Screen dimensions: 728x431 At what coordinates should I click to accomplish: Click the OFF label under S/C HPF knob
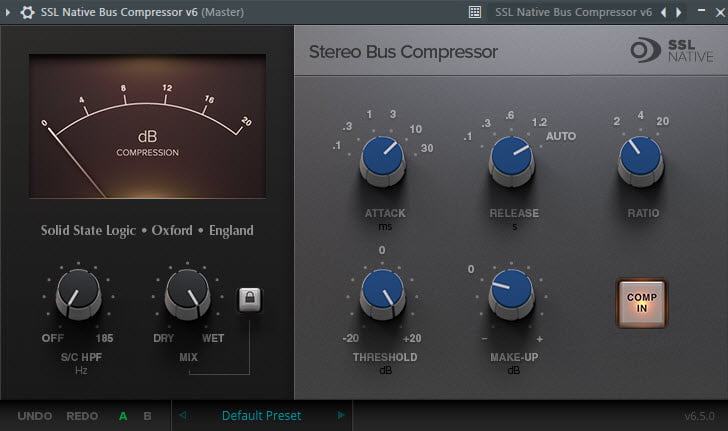tap(52, 338)
